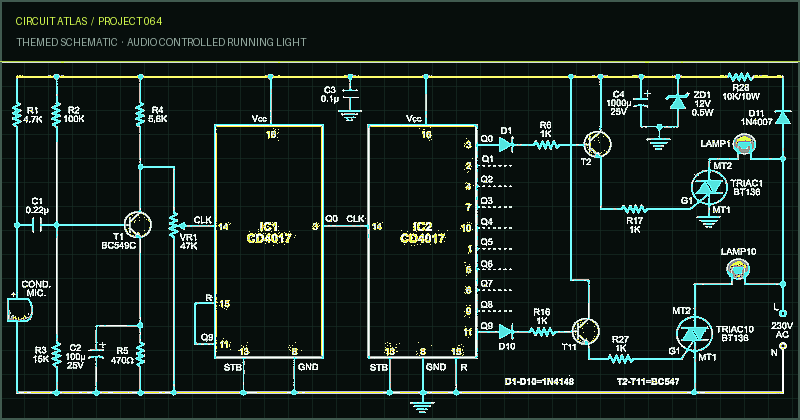Click the R1 4.7K resistor symbol
The image size is (800, 420).
tap(17, 115)
